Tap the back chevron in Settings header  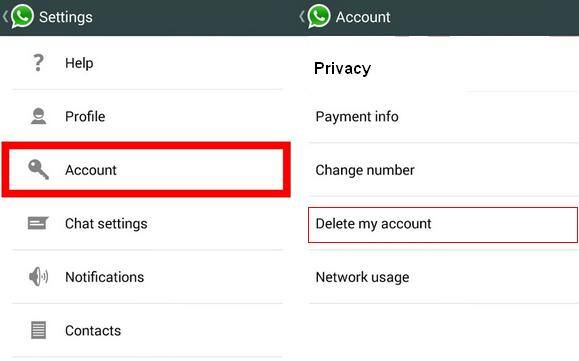pyautogui.click(x=5, y=17)
